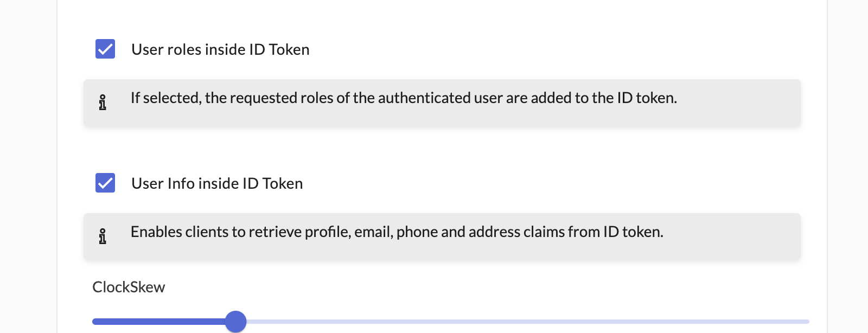Click the ClockSkew slider handle
This screenshot has height=333, width=868.
(235, 322)
